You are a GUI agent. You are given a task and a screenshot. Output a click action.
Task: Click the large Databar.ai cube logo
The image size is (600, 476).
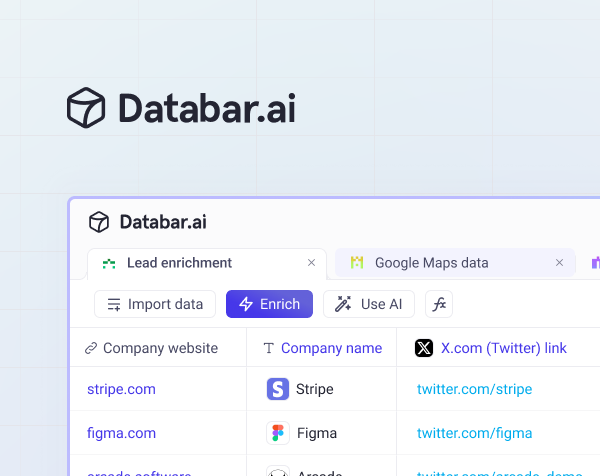click(86, 108)
